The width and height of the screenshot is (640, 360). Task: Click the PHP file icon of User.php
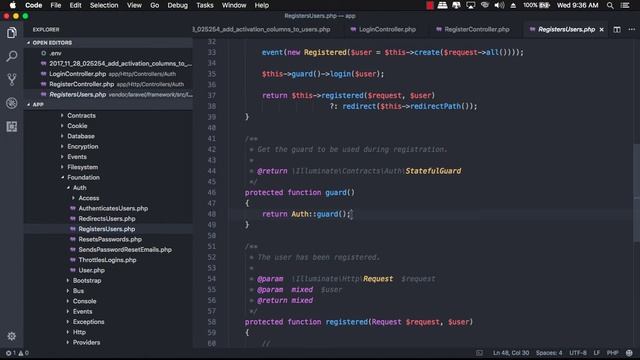point(73,270)
